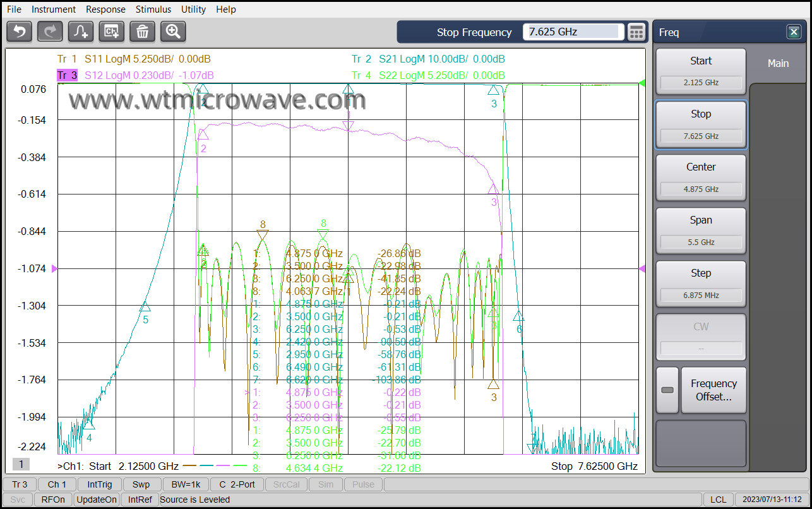Select window number 1 tab below graph

pos(21,465)
